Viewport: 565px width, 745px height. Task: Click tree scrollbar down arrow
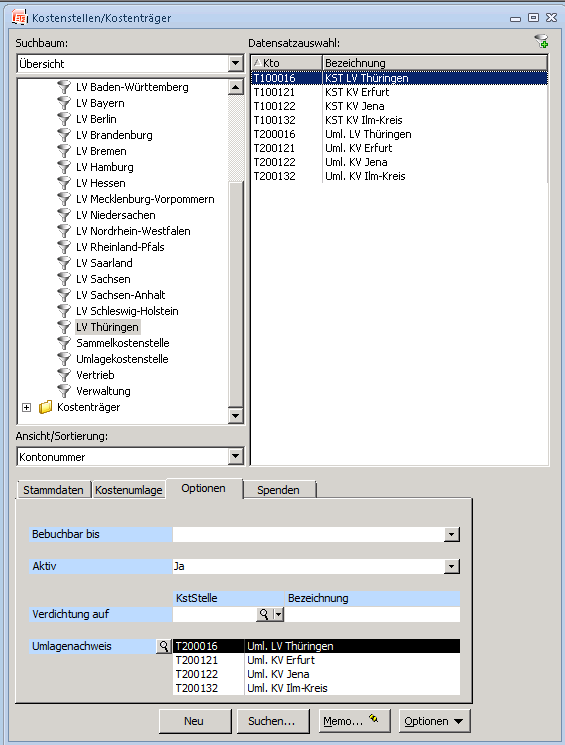coord(236,416)
